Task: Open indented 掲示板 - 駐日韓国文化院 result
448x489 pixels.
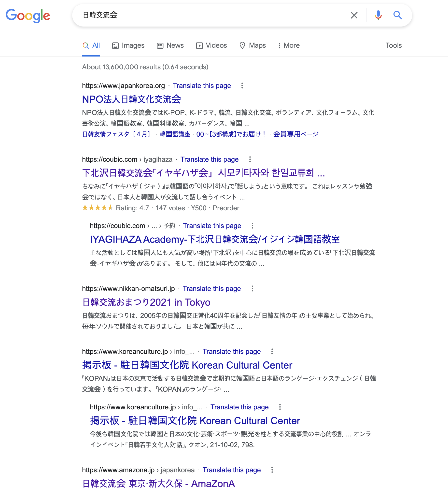Action: point(195,421)
